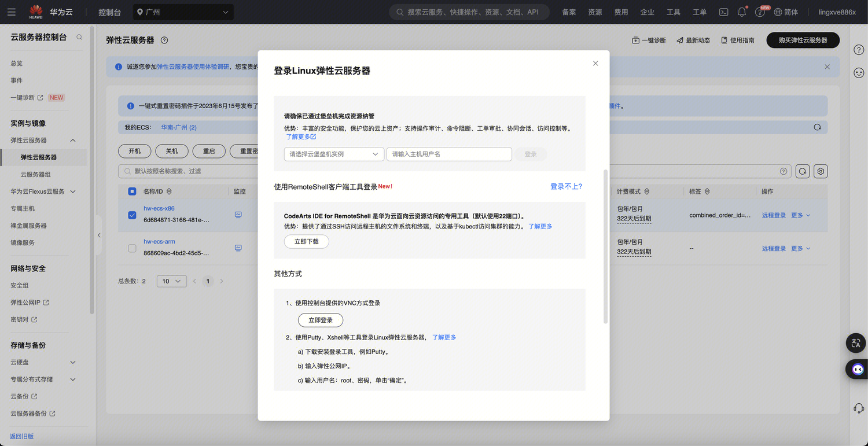Open the region selector showing 广州
Image resolution: width=868 pixels, height=446 pixels.
pos(183,12)
